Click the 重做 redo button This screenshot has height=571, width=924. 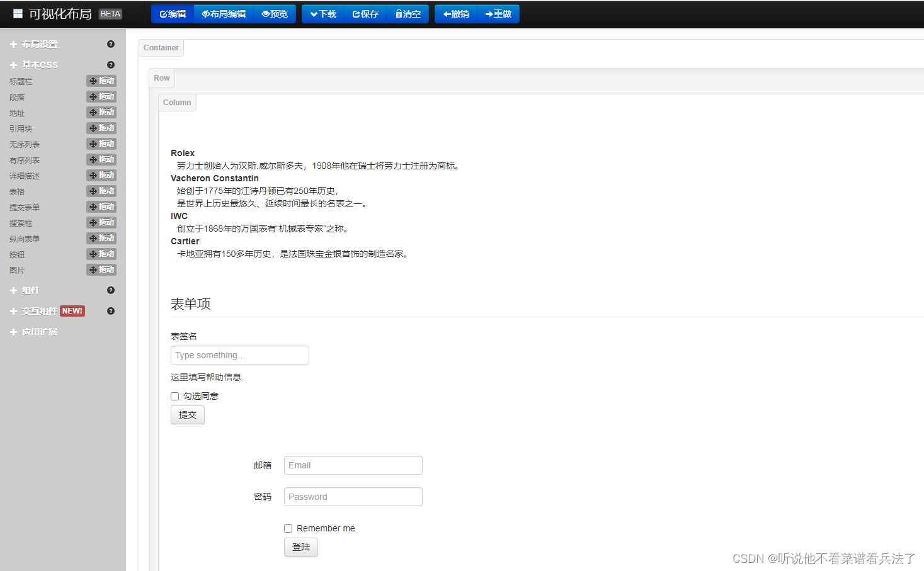(498, 14)
